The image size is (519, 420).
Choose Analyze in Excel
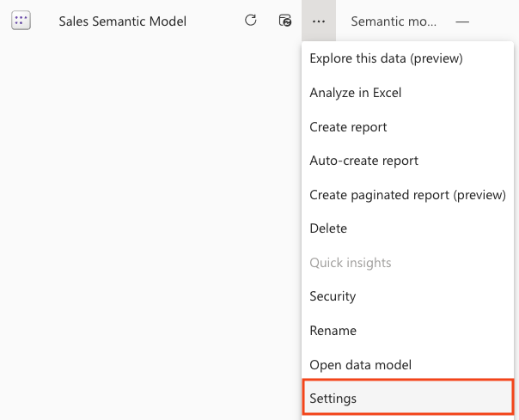coord(407,93)
